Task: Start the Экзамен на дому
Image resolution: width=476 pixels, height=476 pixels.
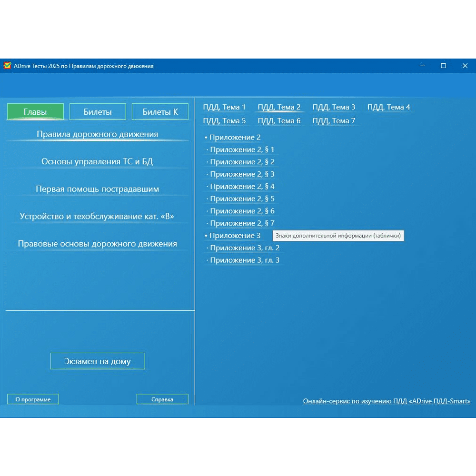Action: tap(98, 361)
